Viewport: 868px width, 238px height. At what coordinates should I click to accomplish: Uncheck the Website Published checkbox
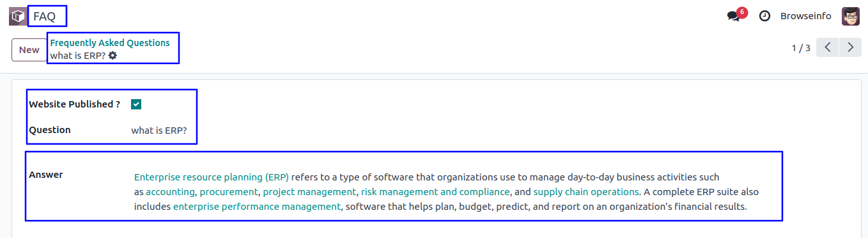[x=136, y=104]
